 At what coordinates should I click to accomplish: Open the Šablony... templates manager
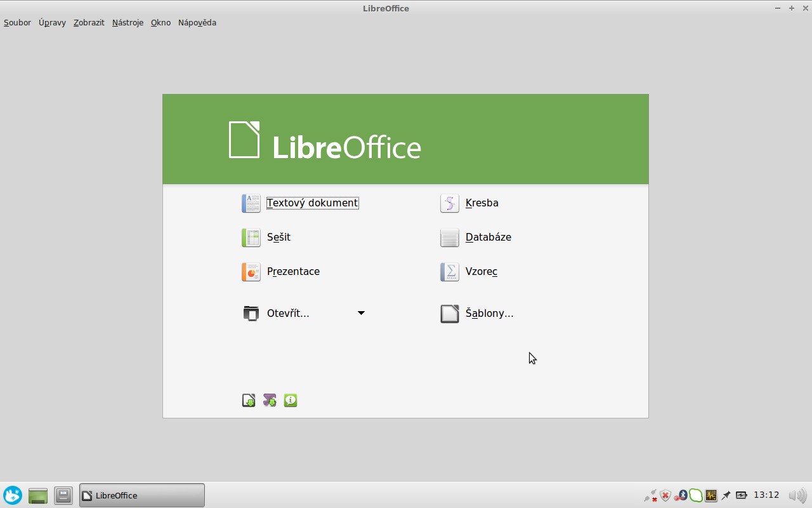pos(477,313)
